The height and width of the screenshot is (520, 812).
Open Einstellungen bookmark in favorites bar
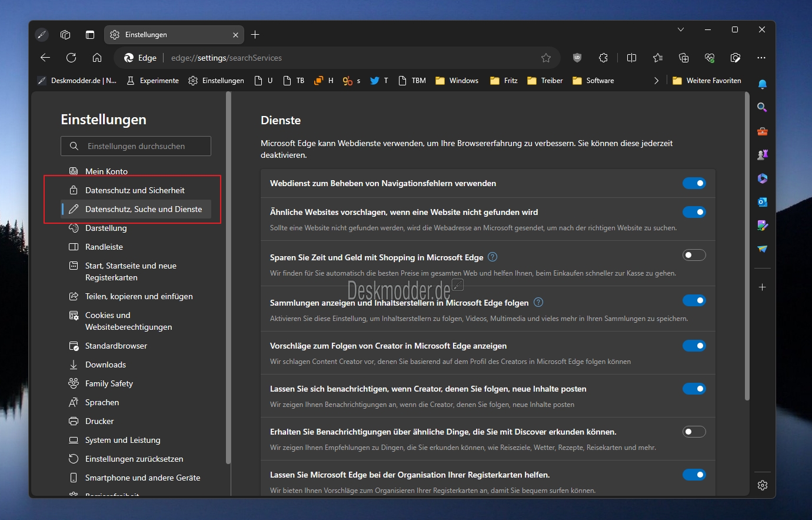[216, 81]
